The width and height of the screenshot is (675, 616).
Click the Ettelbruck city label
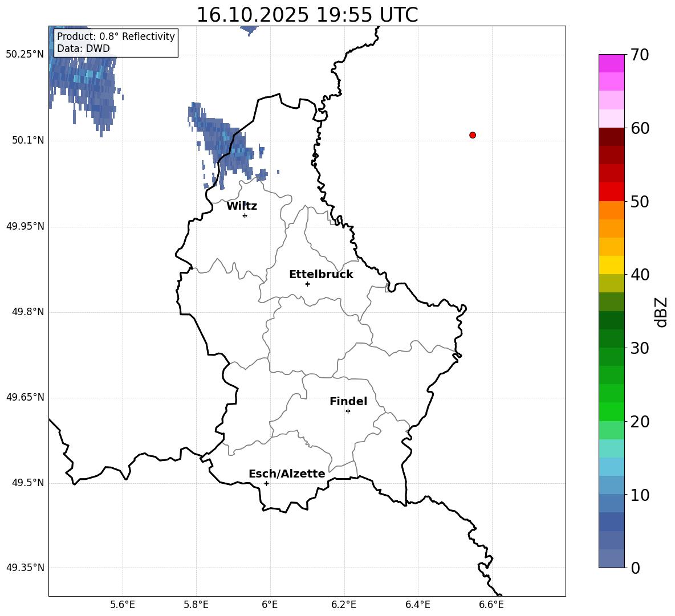pos(321,275)
